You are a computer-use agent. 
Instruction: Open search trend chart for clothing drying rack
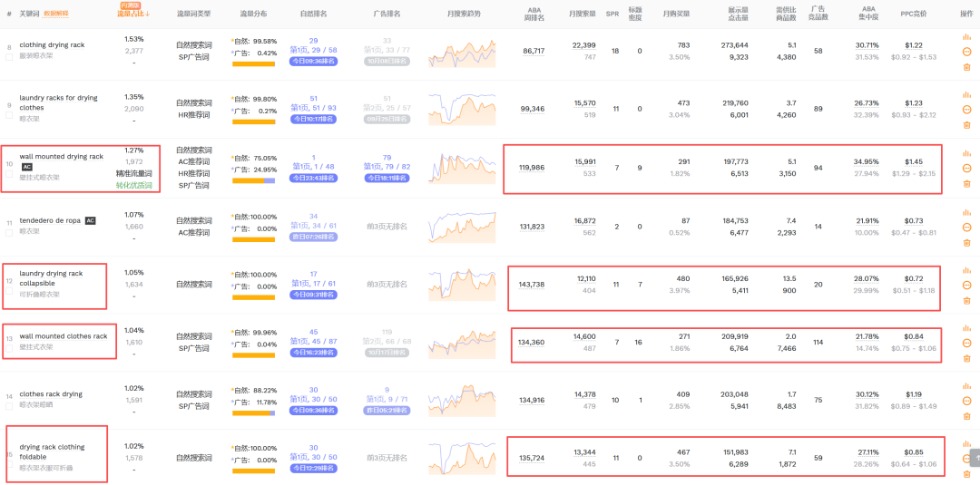pyautogui.click(x=463, y=53)
